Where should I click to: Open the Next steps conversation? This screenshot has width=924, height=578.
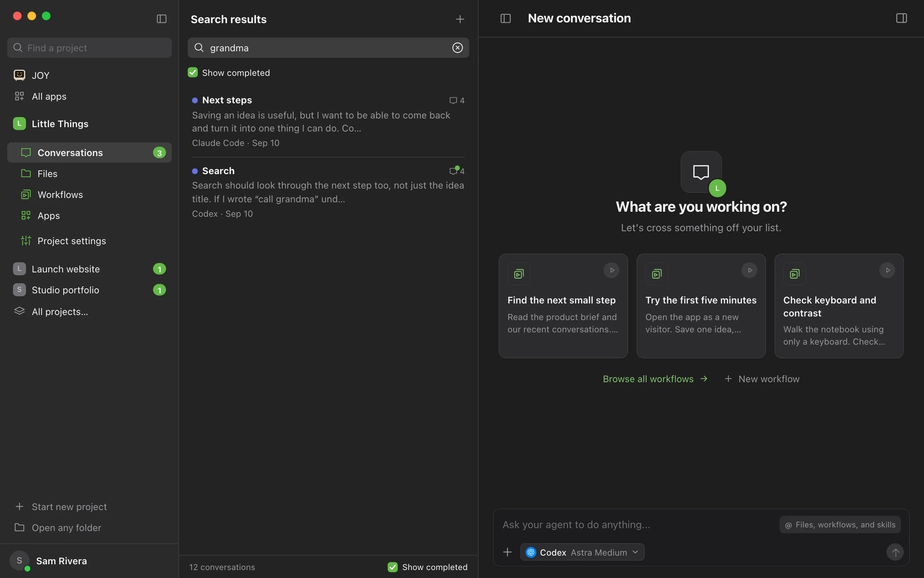click(x=328, y=122)
